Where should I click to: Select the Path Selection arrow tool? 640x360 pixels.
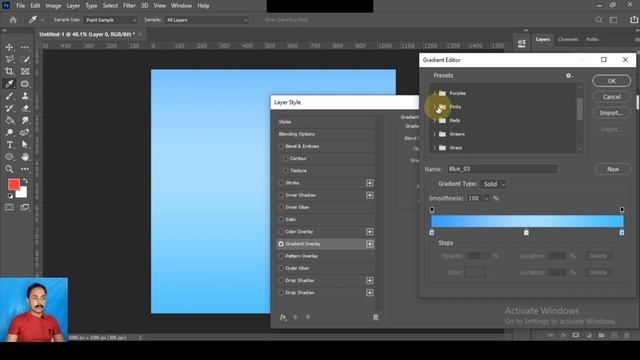pyautogui.click(x=25, y=144)
